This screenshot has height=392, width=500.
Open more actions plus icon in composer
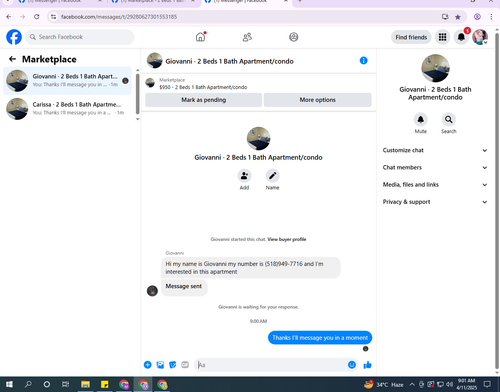[148, 365]
